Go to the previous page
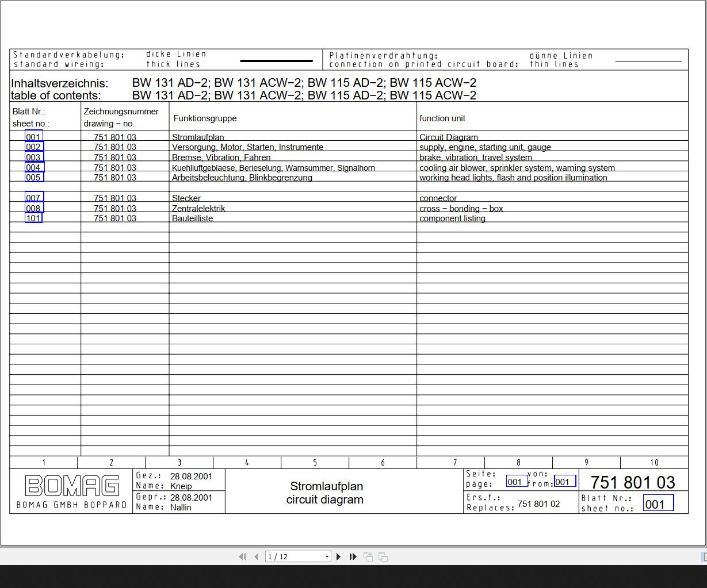The width and height of the screenshot is (707, 588). [257, 556]
